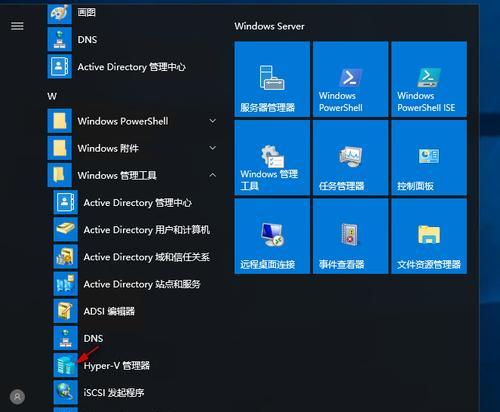This screenshot has width=500, height=412.
Task: Expand the Windows 附件 folder chevron
Action: [213, 148]
